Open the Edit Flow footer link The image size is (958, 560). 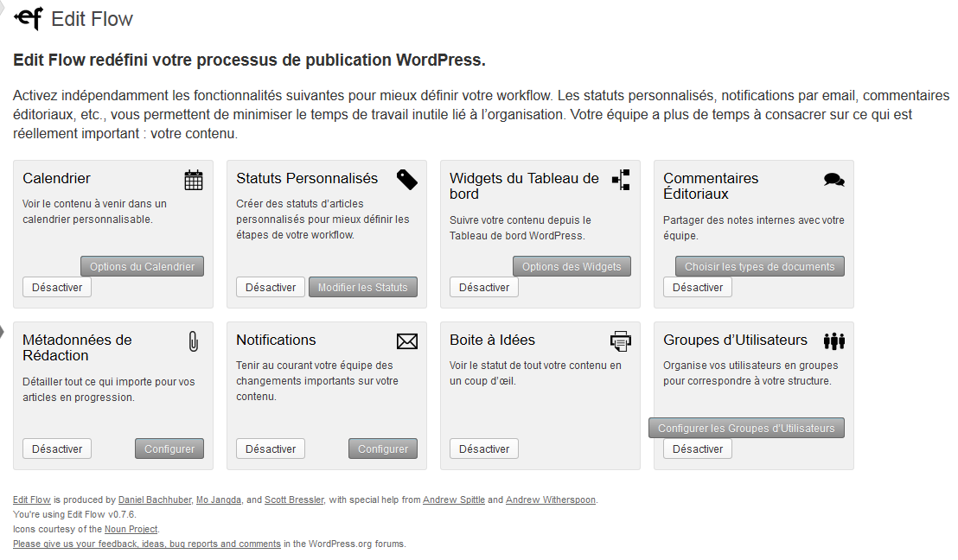(32, 500)
